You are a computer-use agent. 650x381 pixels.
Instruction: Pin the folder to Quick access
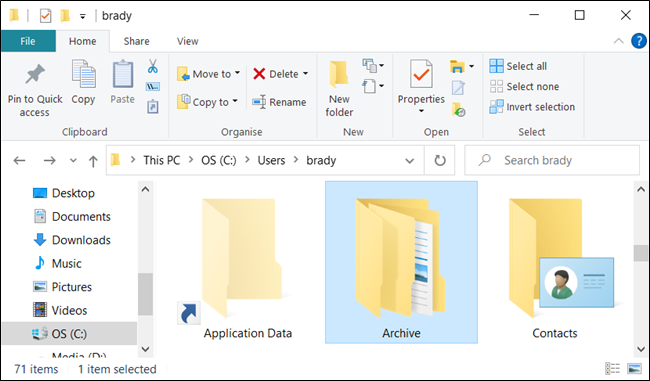point(35,90)
